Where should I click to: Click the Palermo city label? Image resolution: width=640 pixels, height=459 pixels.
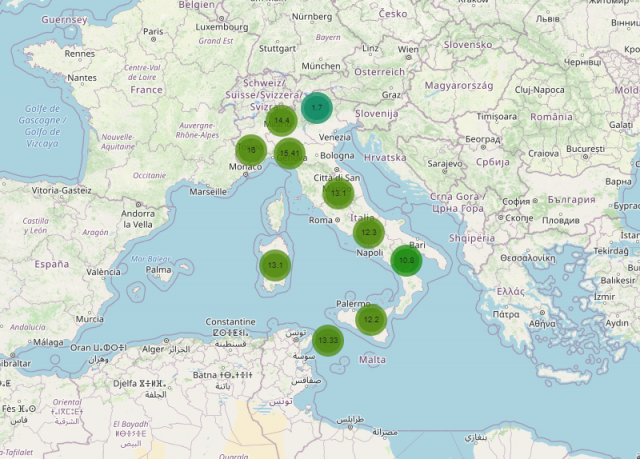[x=352, y=303]
